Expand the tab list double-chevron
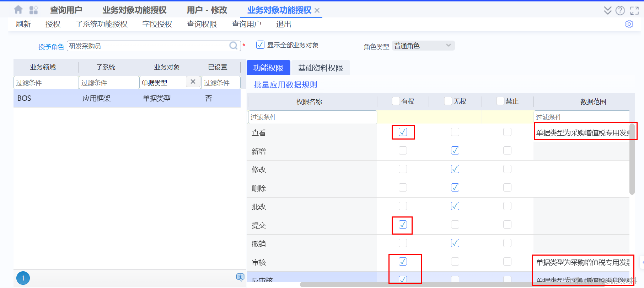This screenshot has width=644, height=288. point(607,10)
